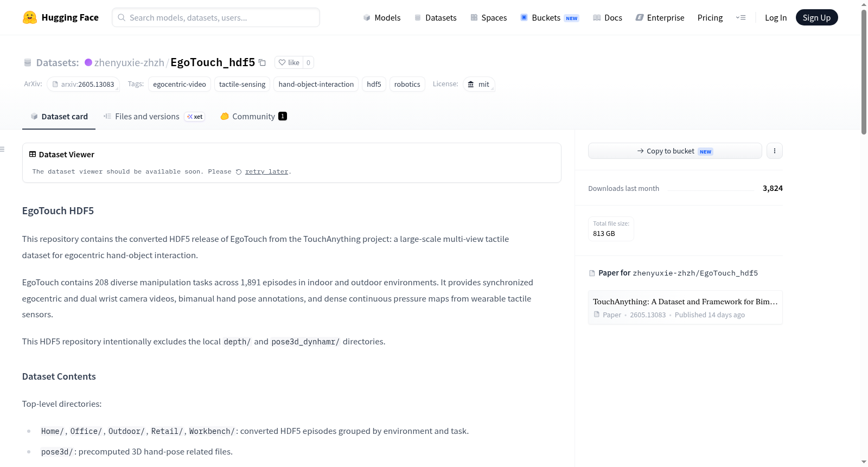Copy dataset name with the copy icon

pyautogui.click(x=262, y=62)
